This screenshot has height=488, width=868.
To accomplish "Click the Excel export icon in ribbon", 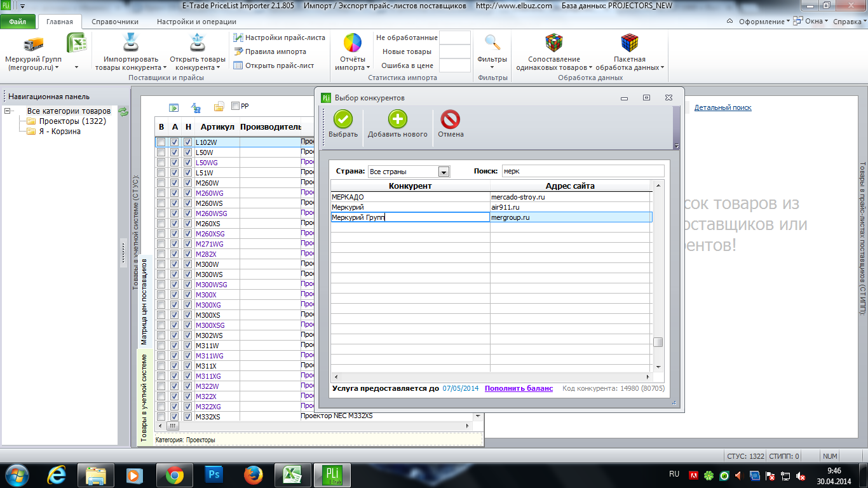I will (77, 43).
